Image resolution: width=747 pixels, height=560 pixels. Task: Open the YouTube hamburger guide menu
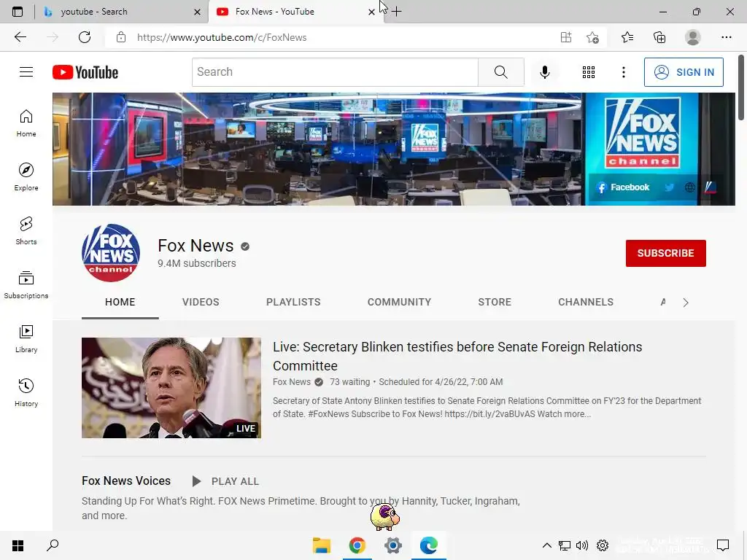coord(26,72)
